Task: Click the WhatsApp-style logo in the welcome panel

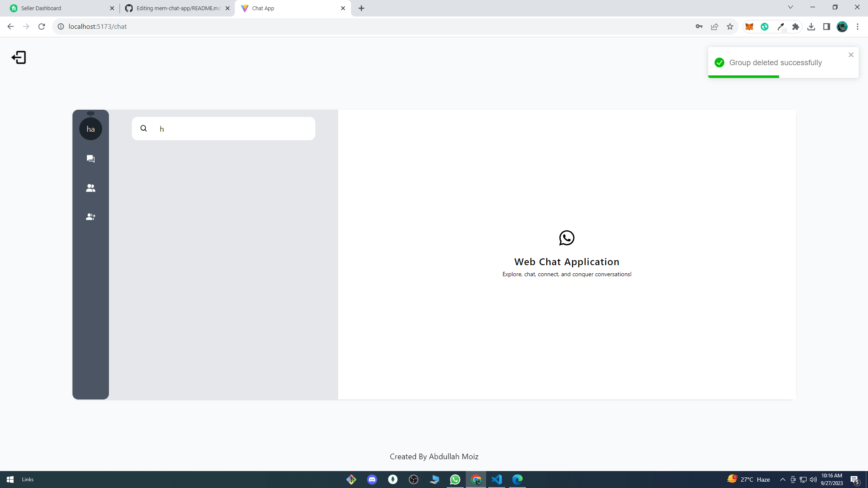Action: point(567,238)
